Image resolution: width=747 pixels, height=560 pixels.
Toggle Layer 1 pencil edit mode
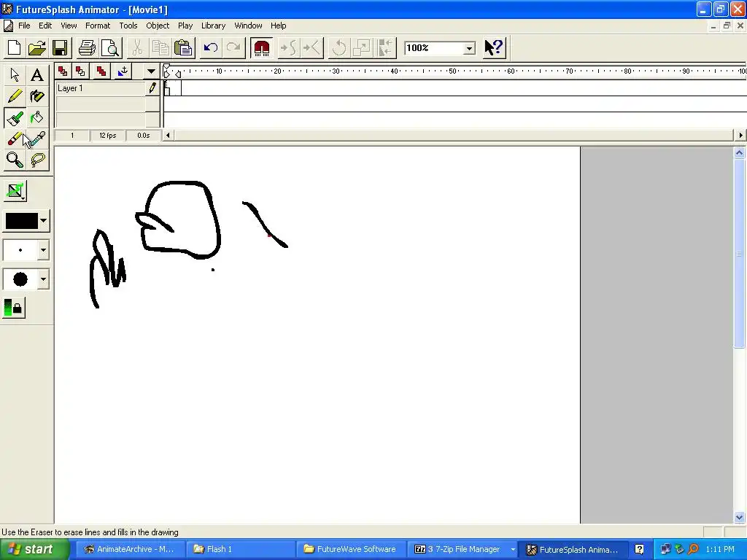[152, 88]
